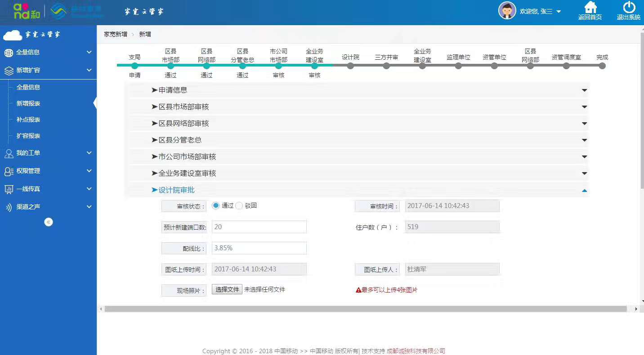The height and width of the screenshot is (355, 644).
Task: Click the red warning triangle icon
Action: coord(358,290)
